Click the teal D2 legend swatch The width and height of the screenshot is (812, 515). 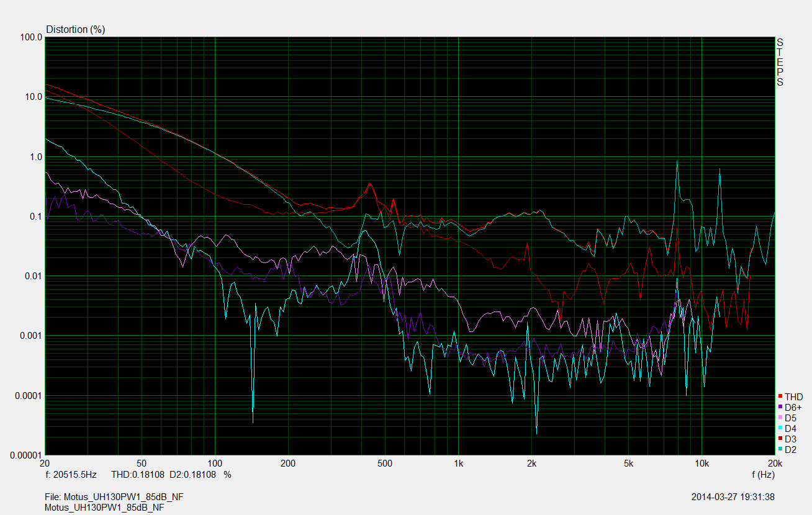(x=780, y=449)
